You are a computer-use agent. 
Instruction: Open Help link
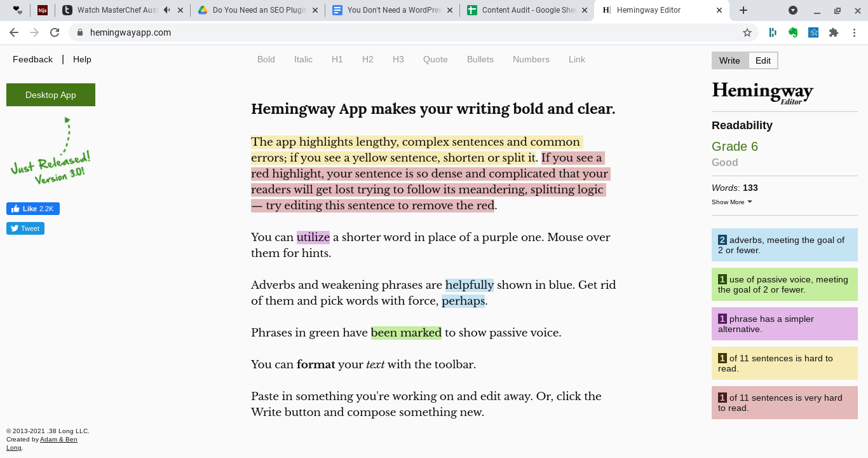82,59
